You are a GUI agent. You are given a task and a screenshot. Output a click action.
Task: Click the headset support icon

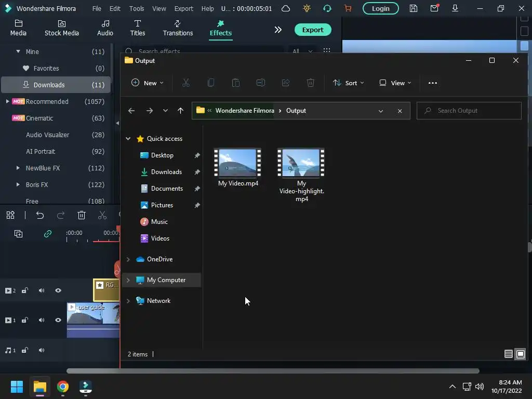coord(327,8)
